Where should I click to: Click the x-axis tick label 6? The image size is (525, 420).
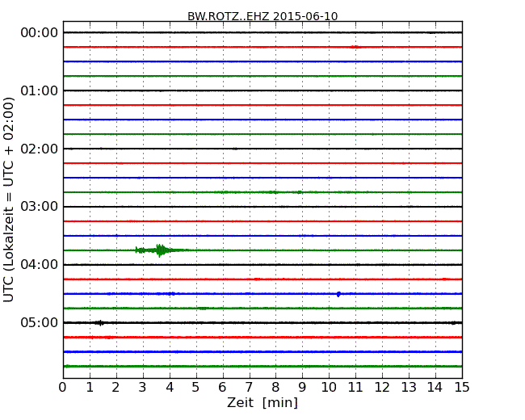222,388
